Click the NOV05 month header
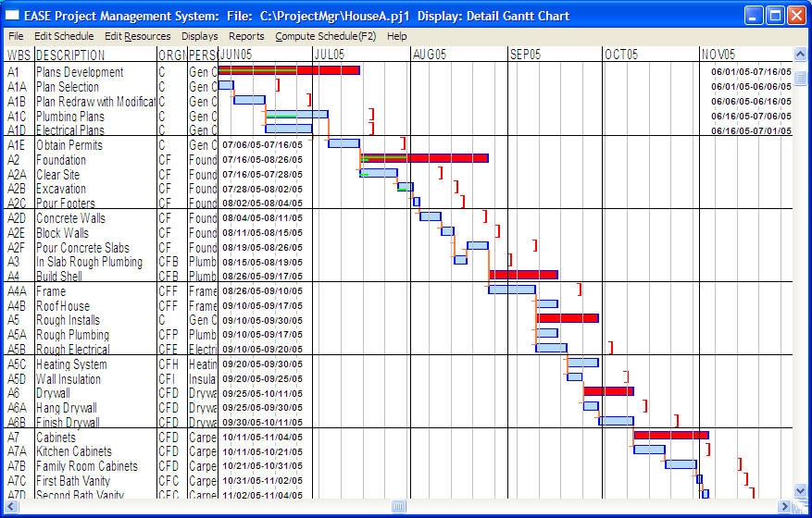The width and height of the screenshot is (812, 518). [718, 55]
